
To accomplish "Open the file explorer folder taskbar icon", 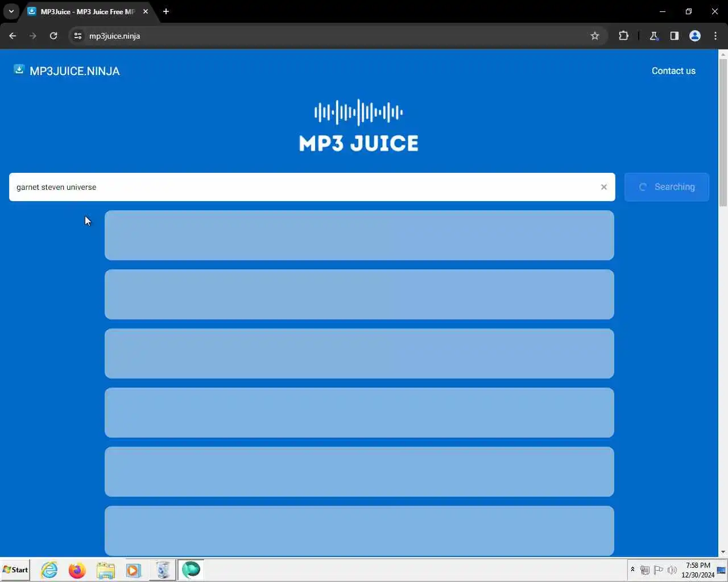I will coord(106,569).
